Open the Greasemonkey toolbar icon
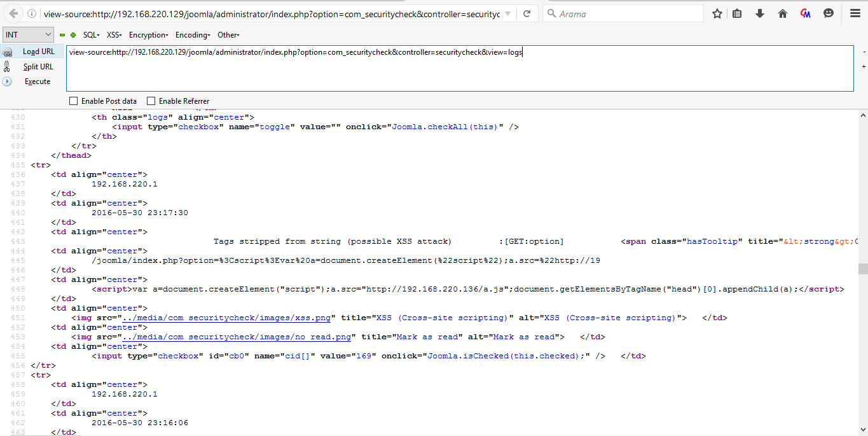868x436 pixels. pos(806,13)
